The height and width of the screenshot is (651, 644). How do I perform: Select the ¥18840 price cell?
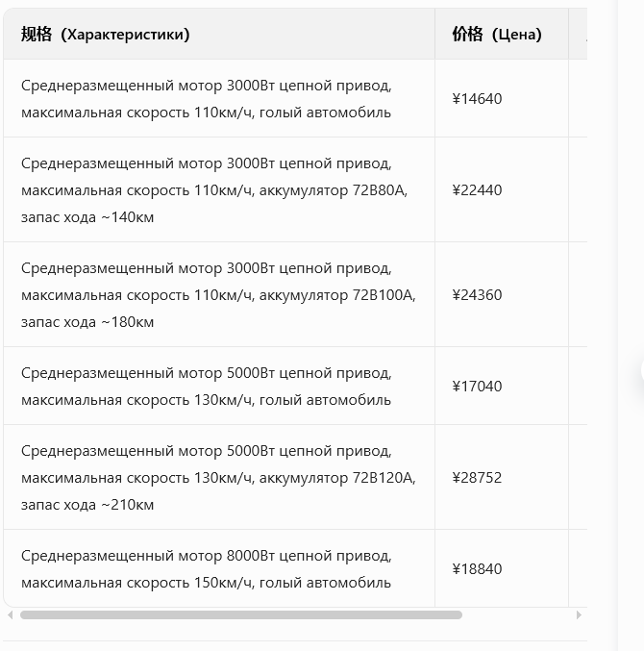pos(477,569)
